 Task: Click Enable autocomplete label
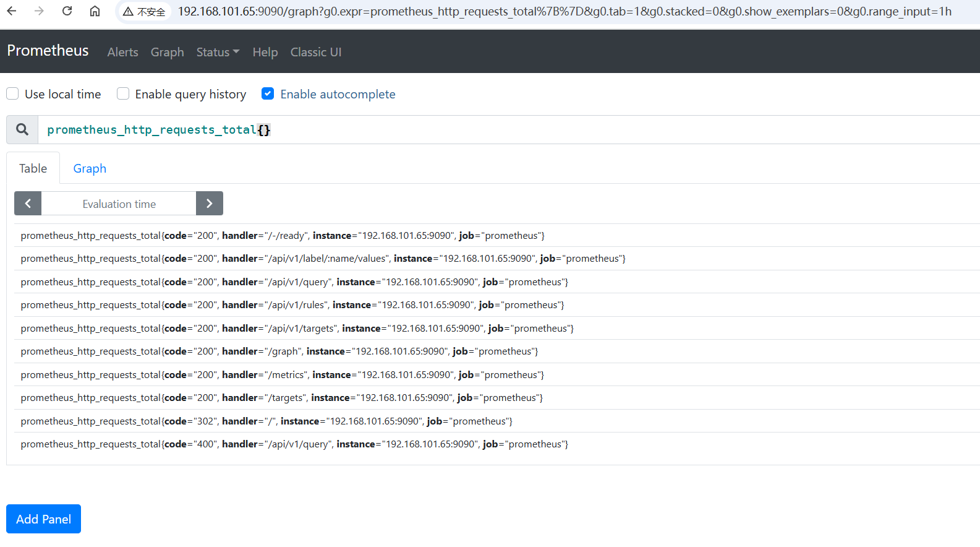338,94
